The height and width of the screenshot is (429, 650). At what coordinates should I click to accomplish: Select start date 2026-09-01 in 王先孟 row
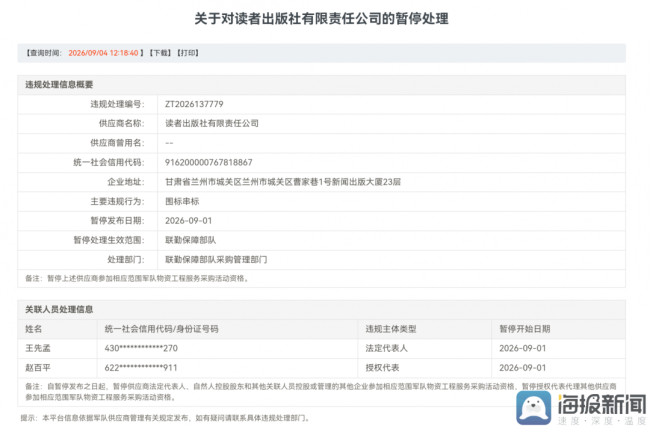522,348
